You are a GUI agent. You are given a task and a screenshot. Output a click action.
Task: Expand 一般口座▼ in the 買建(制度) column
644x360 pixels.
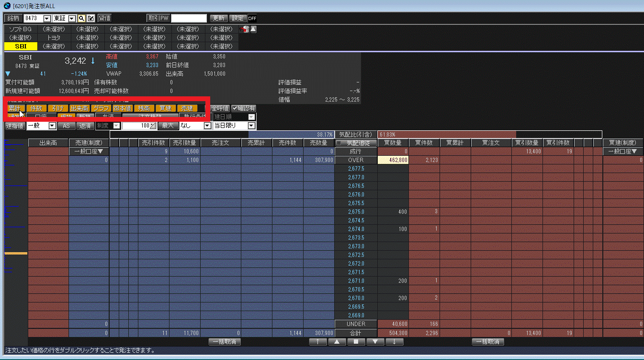click(x=623, y=151)
